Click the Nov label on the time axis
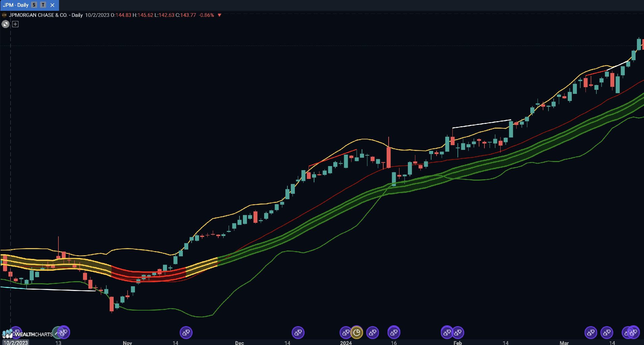 [128, 343]
